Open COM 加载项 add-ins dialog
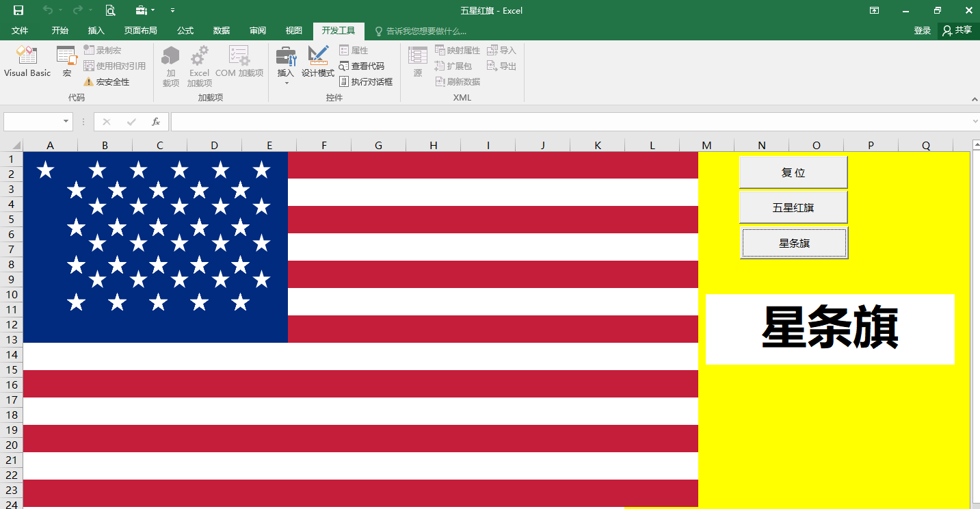The height and width of the screenshot is (509, 980). (x=239, y=62)
